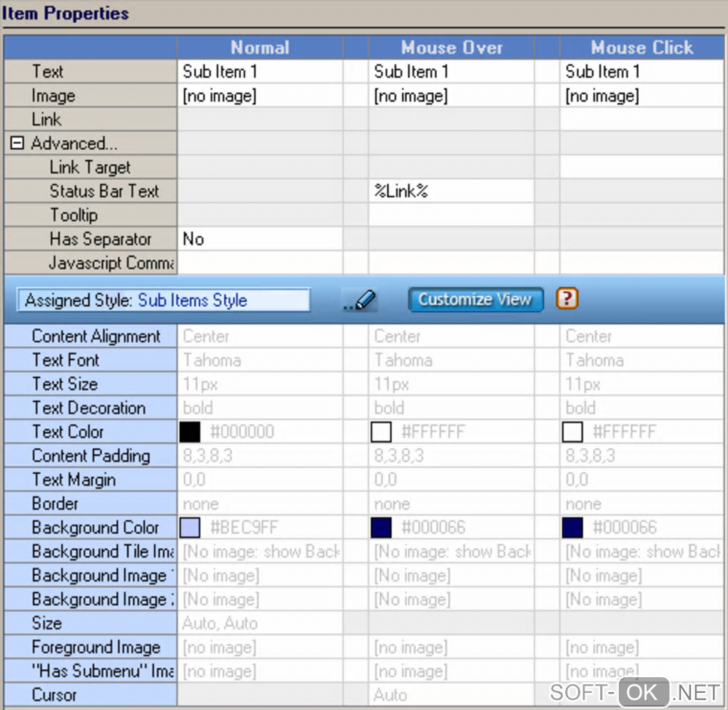Click the Normal Has Submenu Image [no image] cell
This screenshot has height=710, width=728.
click(260, 671)
